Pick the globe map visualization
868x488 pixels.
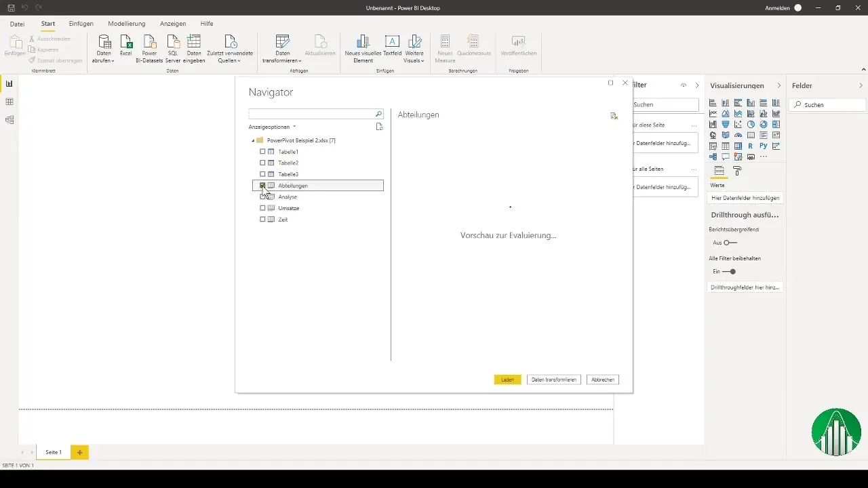(713, 135)
